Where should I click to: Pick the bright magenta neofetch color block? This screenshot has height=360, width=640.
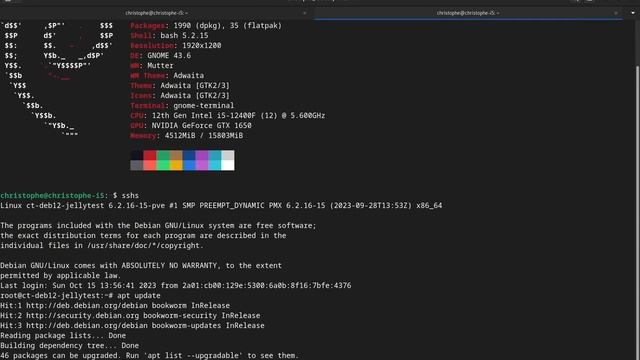[x=202, y=165]
